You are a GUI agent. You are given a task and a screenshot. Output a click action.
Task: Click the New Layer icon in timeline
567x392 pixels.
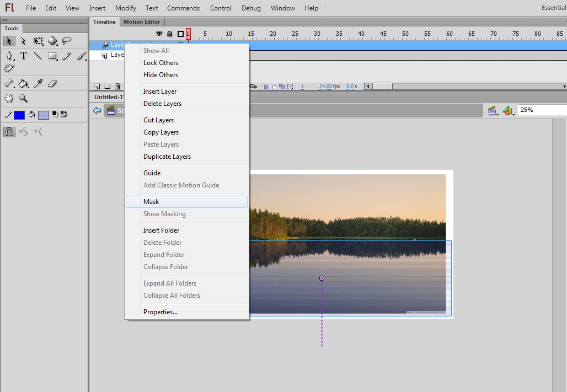pos(97,87)
